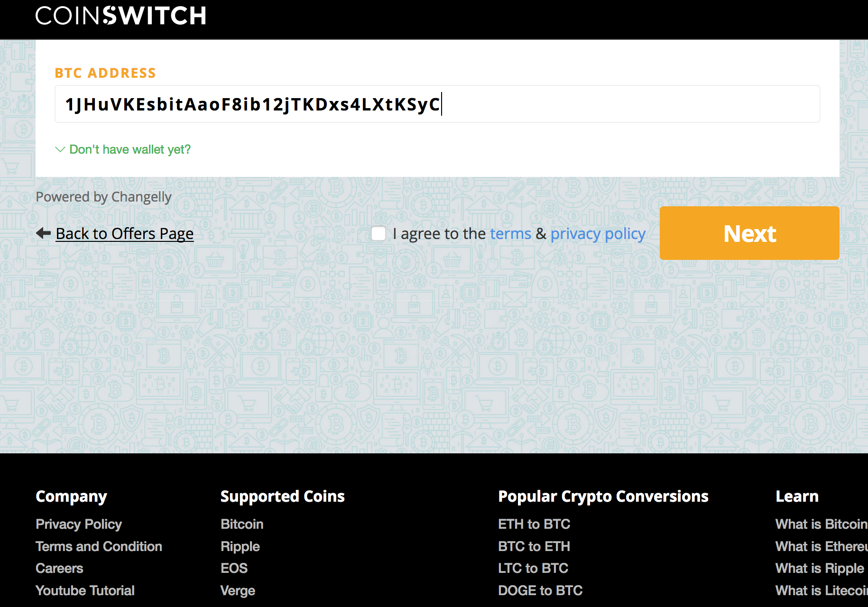Viewport: 868px width, 607px height.
Task: Open LTC to BTC conversion link
Action: (533, 568)
